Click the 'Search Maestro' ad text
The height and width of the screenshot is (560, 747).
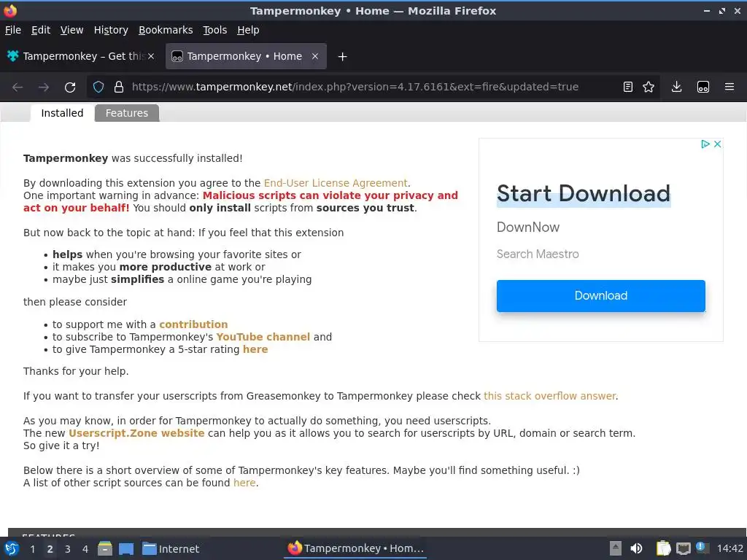(538, 254)
